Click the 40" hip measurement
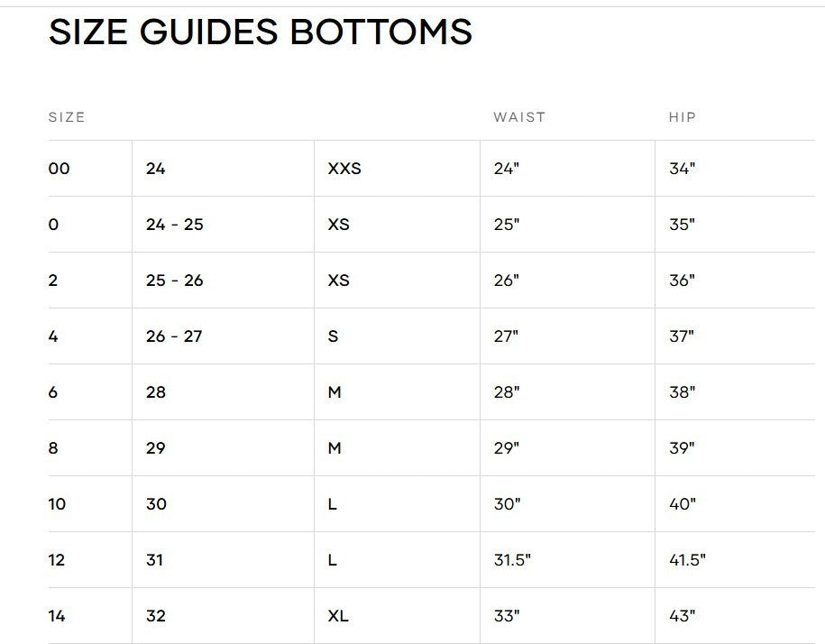The image size is (825, 644). coord(683,504)
